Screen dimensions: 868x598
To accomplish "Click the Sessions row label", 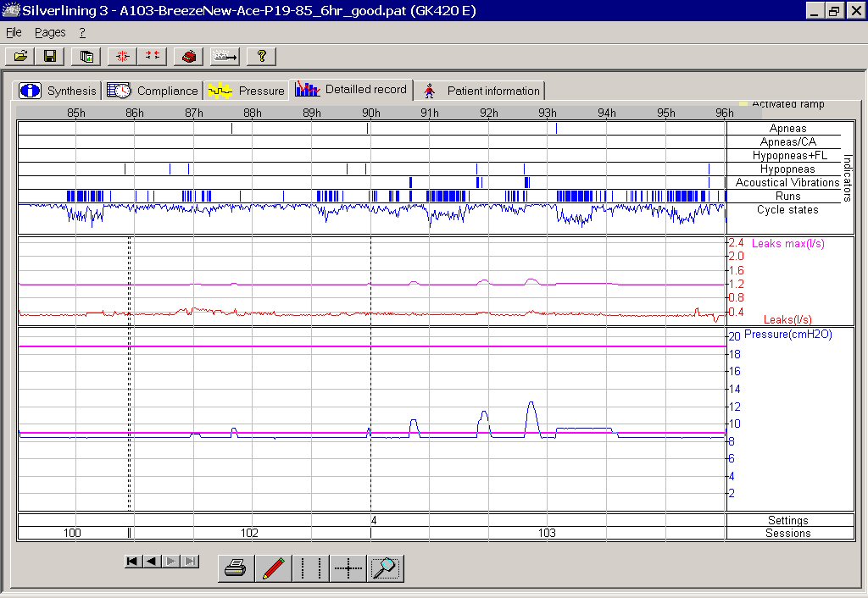I will pyautogui.click(x=787, y=534).
